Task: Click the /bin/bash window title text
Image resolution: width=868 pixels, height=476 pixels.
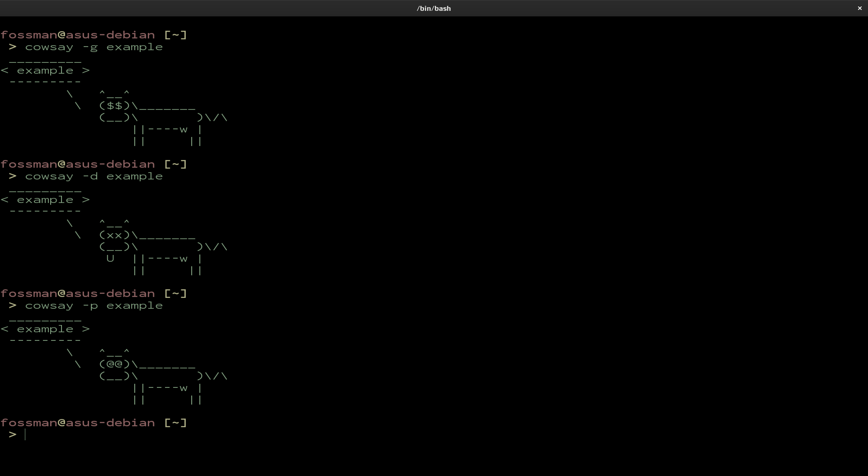Action: (434, 8)
